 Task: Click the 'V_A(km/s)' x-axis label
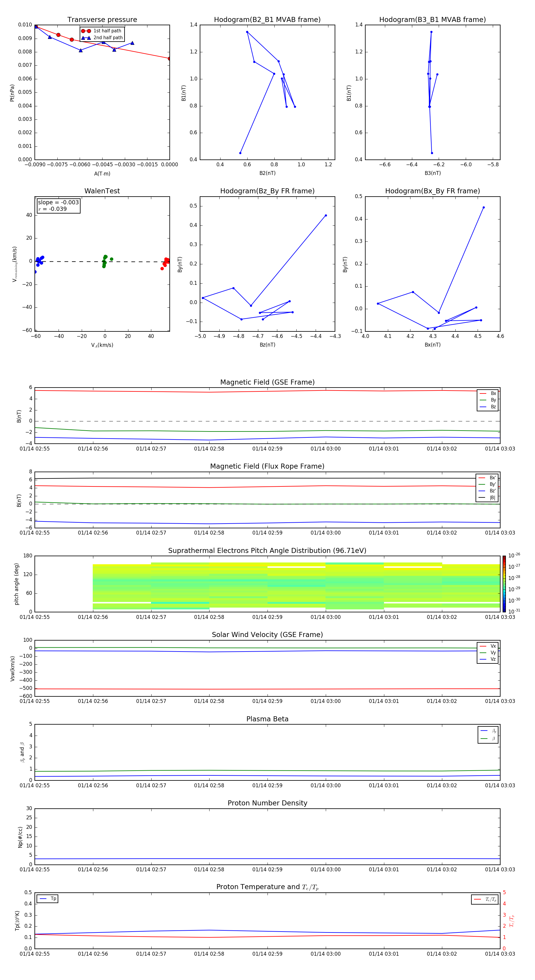coord(102,345)
